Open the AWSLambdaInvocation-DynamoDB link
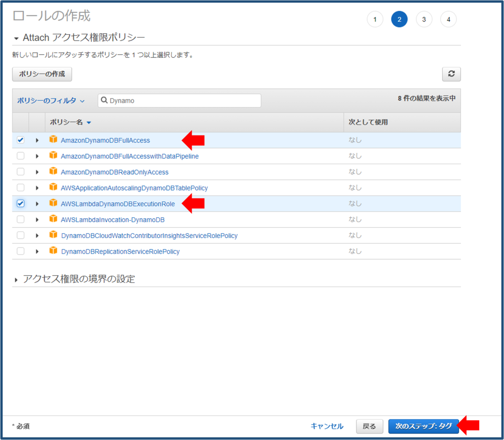Screen dimensions: 504x440 pyautogui.click(x=113, y=220)
